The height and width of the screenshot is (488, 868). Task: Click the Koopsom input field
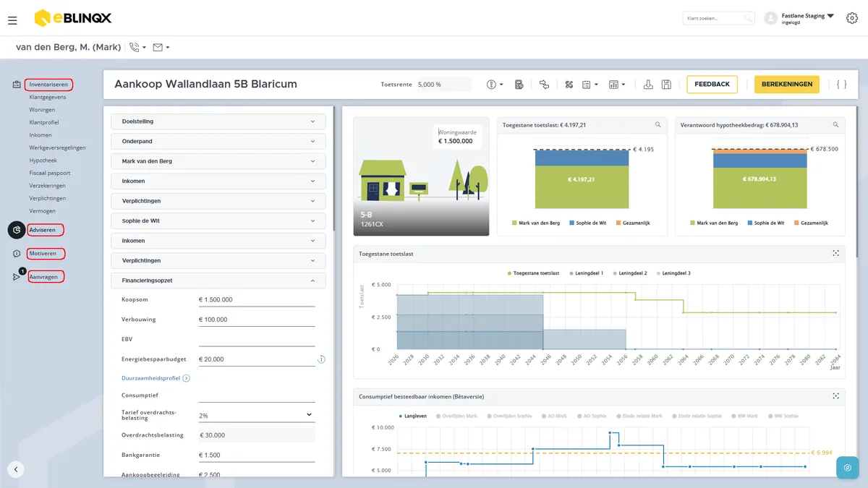coord(257,299)
